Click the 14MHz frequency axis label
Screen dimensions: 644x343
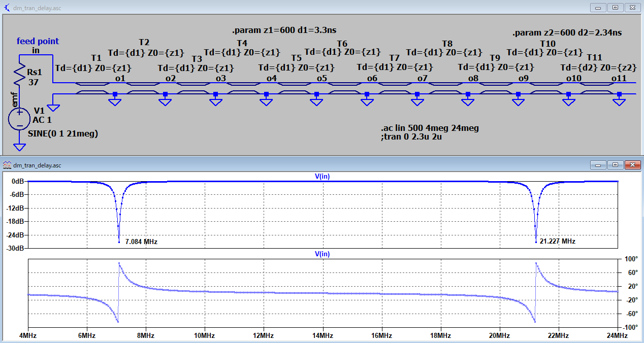click(323, 336)
